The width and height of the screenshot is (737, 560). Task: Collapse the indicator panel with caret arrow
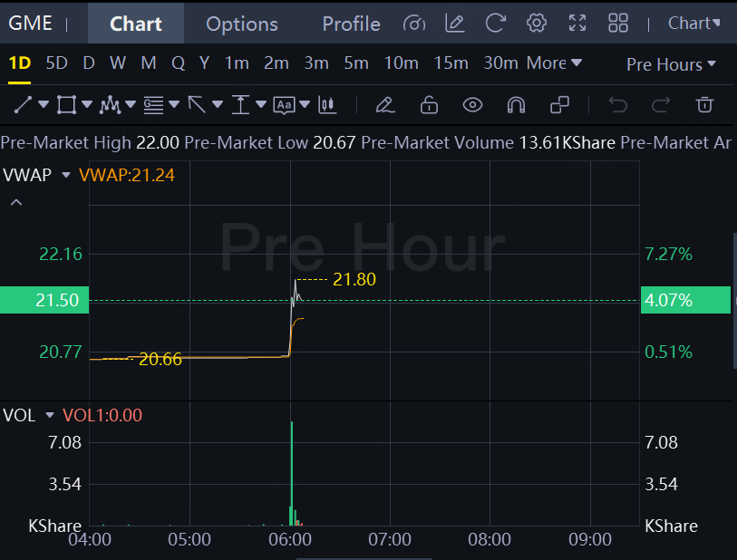pos(16,202)
